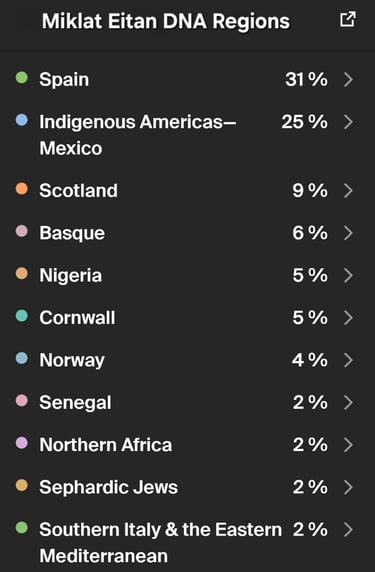Open Cornwall region chevron
Image resolution: width=375 pixels, height=572 pixels.
pos(348,317)
